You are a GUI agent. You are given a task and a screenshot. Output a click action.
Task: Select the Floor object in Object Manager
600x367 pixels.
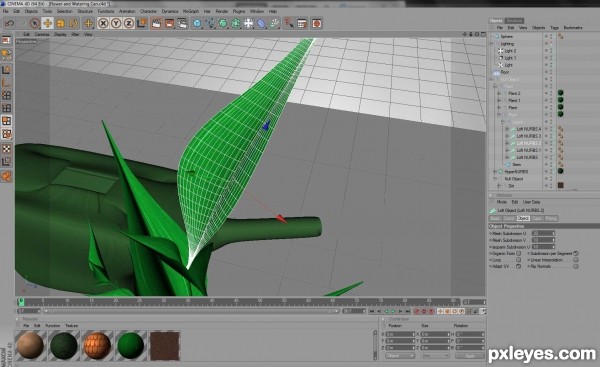tap(505, 72)
